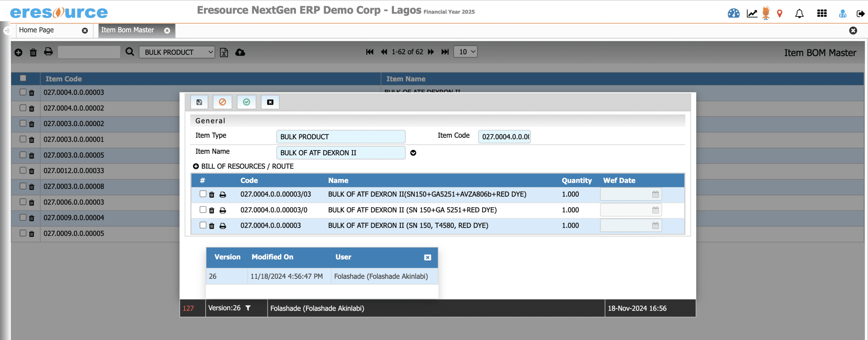
Task: Click the green approve checkmark icon
Action: coord(246,102)
